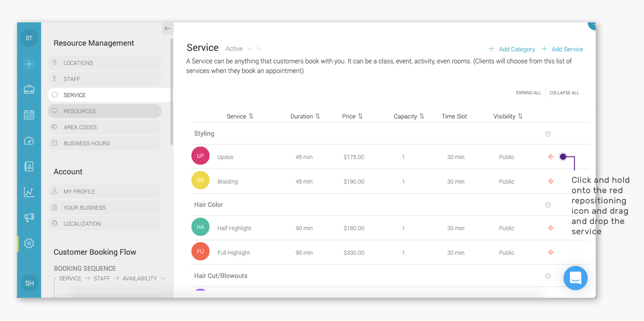Expand the Booking Sequence chevron
The height and width of the screenshot is (321, 644).
point(163,279)
